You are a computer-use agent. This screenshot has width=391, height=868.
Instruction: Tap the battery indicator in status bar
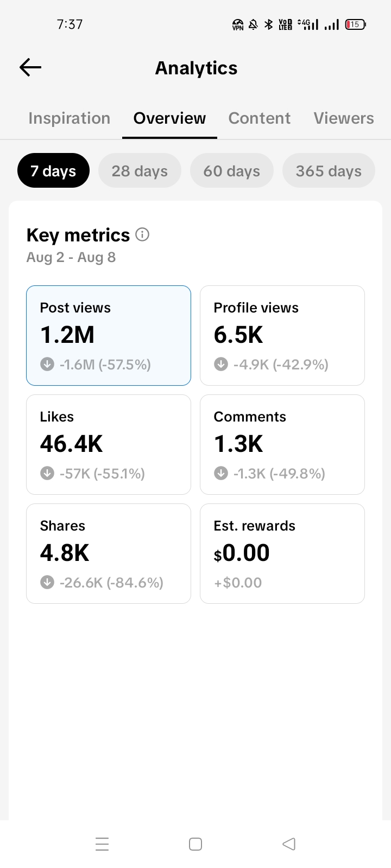(x=356, y=24)
